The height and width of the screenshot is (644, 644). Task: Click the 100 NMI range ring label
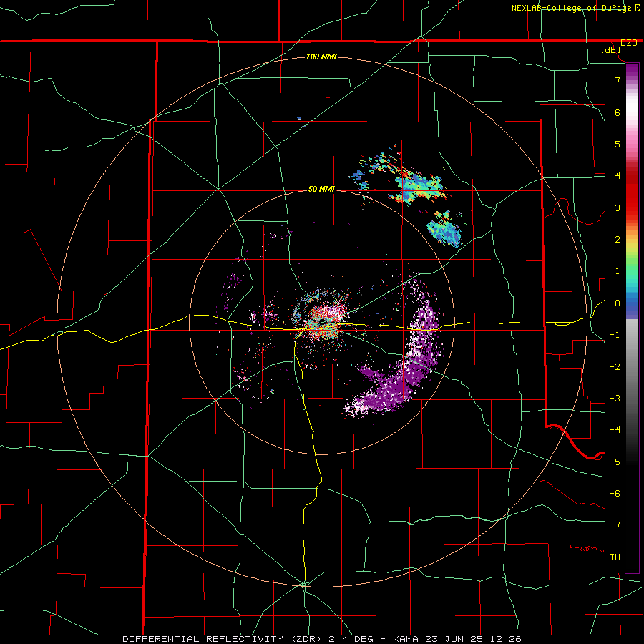pos(321,57)
